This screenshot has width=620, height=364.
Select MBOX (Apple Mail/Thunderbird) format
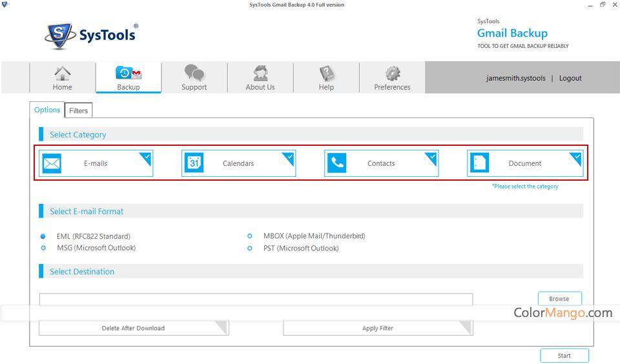pyautogui.click(x=249, y=236)
